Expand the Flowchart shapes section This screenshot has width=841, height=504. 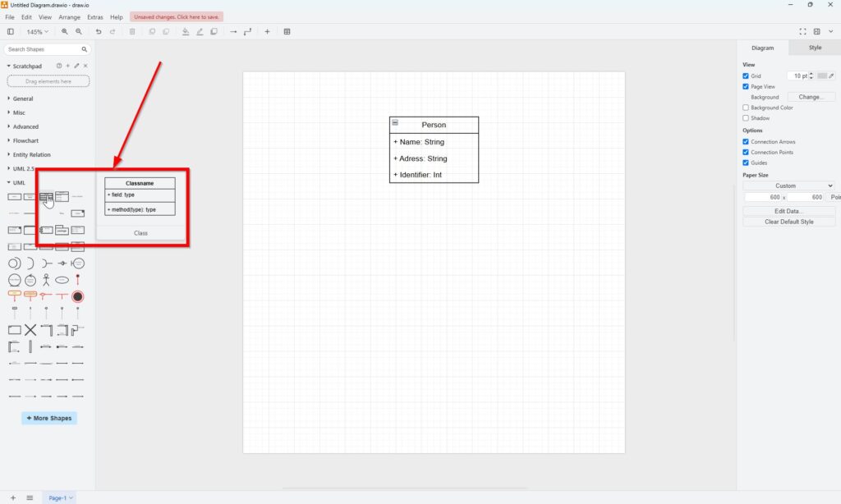(25, 141)
